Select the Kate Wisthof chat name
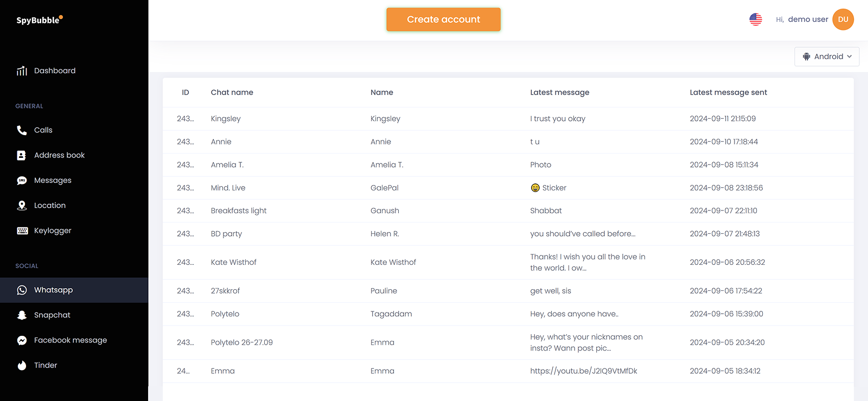 click(234, 262)
